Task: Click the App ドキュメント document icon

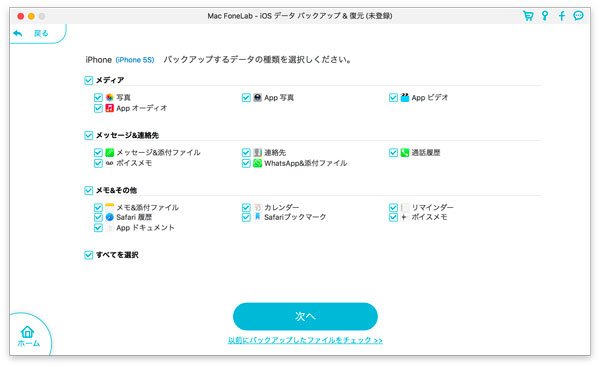Action: [x=109, y=228]
